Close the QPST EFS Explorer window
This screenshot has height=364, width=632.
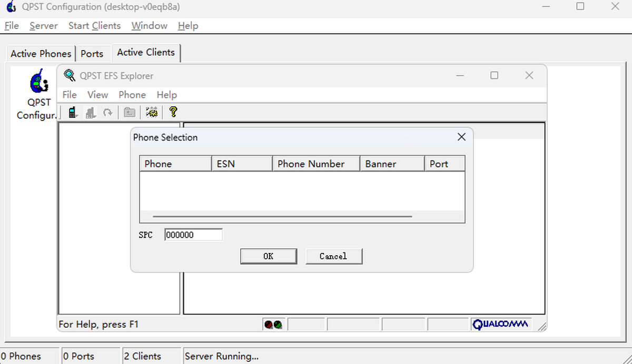click(529, 75)
